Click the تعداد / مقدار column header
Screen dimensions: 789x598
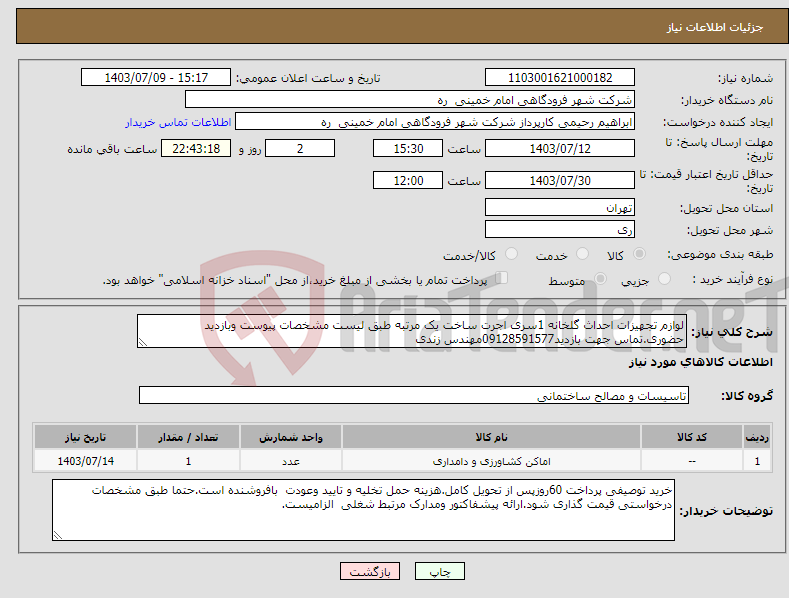tap(188, 437)
